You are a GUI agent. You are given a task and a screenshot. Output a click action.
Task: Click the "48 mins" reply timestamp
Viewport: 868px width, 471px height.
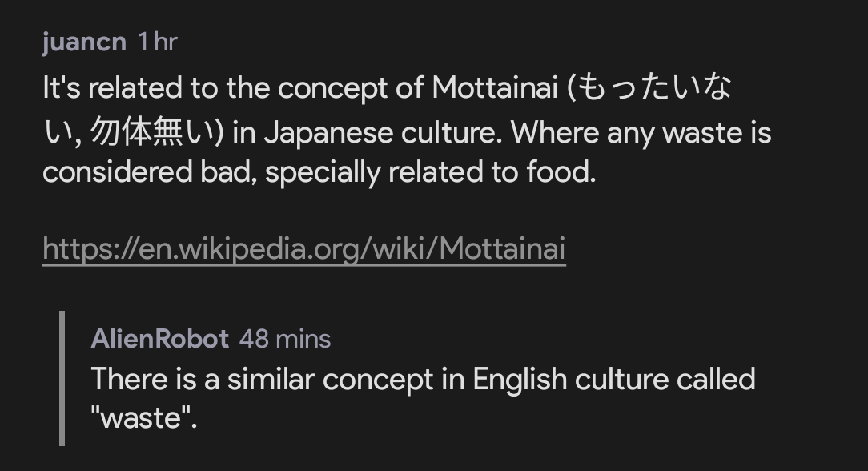pyautogui.click(x=285, y=339)
